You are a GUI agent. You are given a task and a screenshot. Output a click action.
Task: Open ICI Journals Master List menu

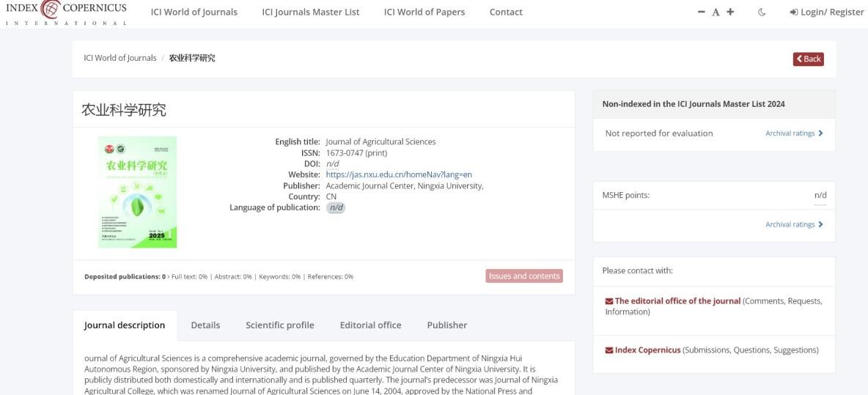click(x=310, y=12)
